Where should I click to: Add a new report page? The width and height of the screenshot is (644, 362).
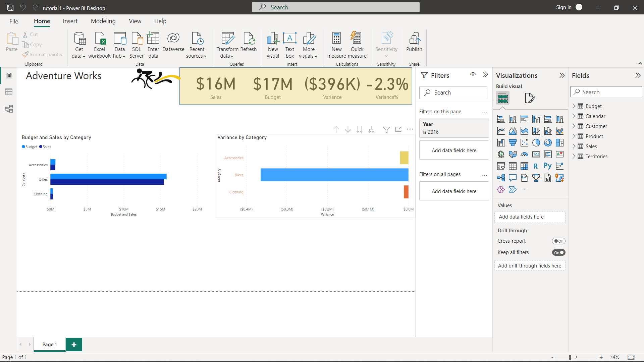tap(74, 344)
